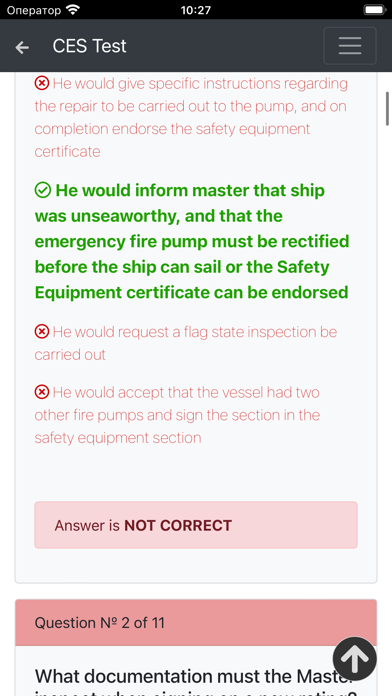Tap the 'CES Test' title
Image resolution: width=392 pixels, height=696 pixels.
tap(89, 46)
